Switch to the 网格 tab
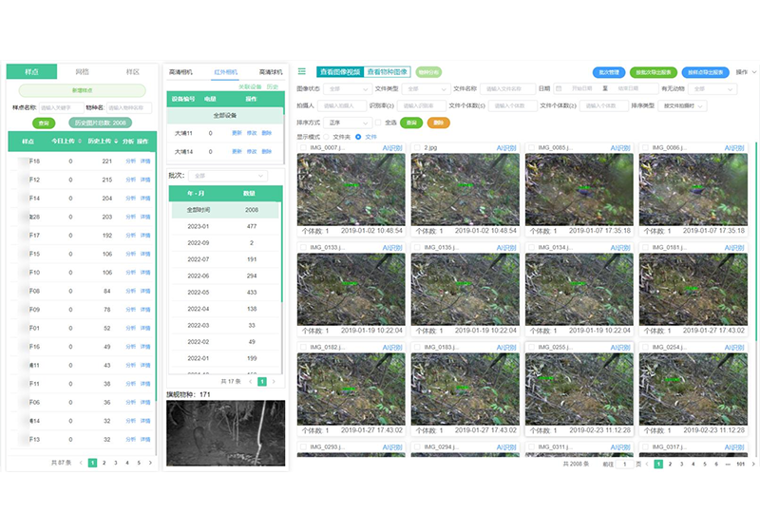Viewport: 760px width, 532px height. pyautogui.click(x=83, y=72)
